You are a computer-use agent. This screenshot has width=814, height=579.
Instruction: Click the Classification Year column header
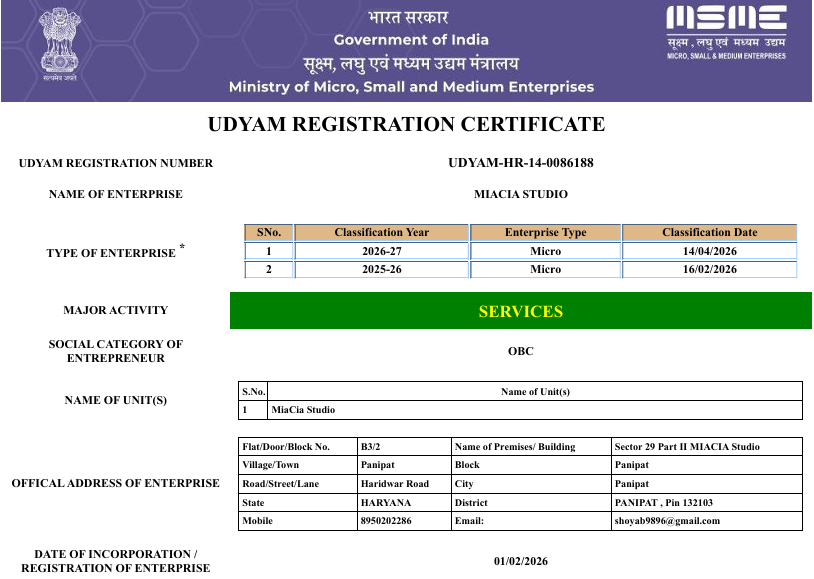382,232
